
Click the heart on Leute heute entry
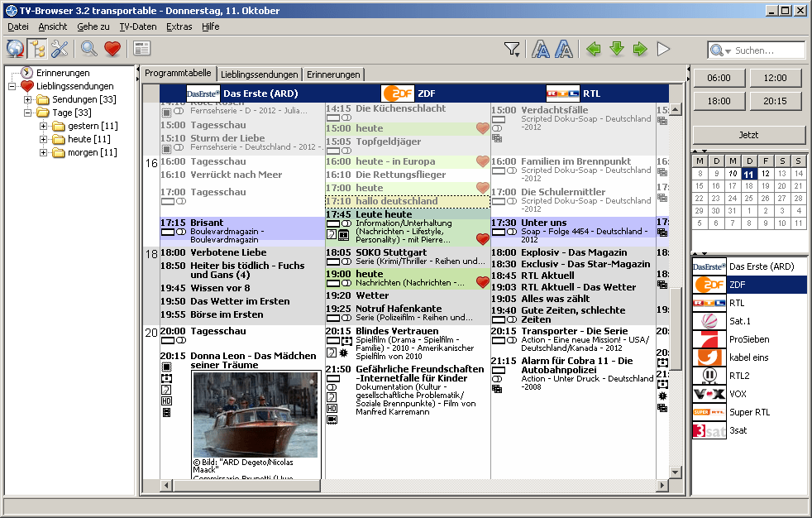pyautogui.click(x=483, y=239)
